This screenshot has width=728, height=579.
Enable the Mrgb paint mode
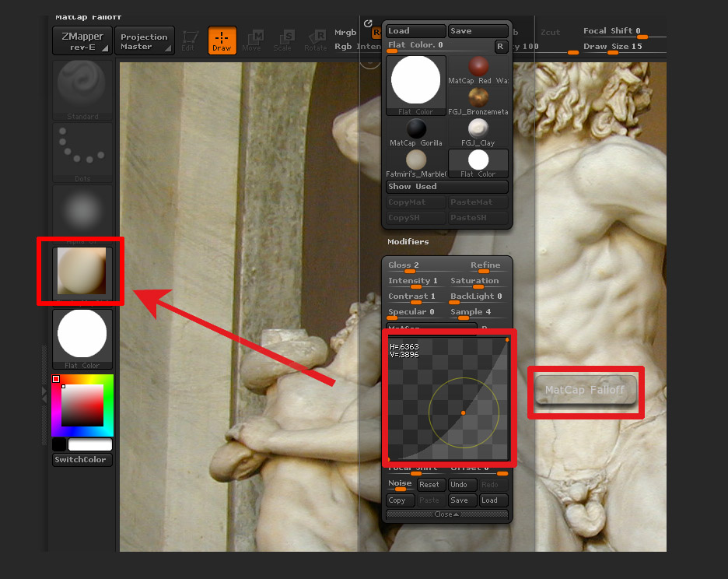pyautogui.click(x=345, y=32)
